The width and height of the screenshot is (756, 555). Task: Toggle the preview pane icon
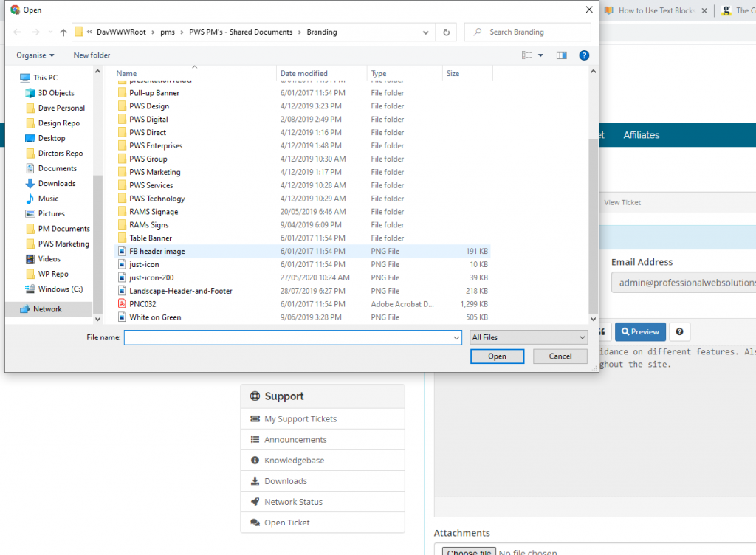561,55
